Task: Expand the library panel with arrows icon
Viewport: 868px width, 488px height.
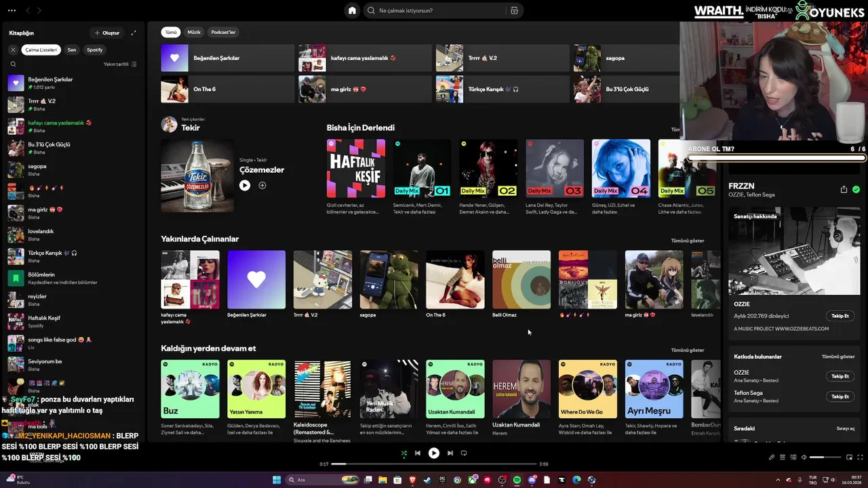Action: tap(134, 33)
